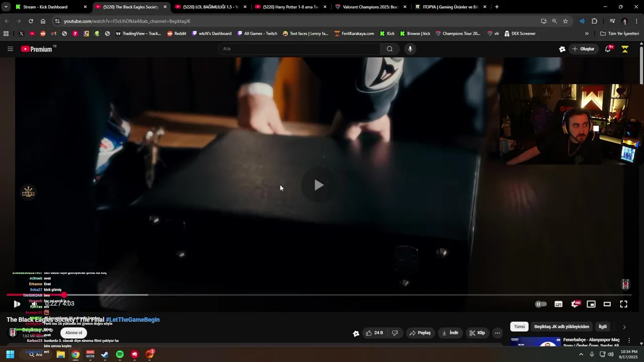Open YouTube notifications bell

pos(608,49)
